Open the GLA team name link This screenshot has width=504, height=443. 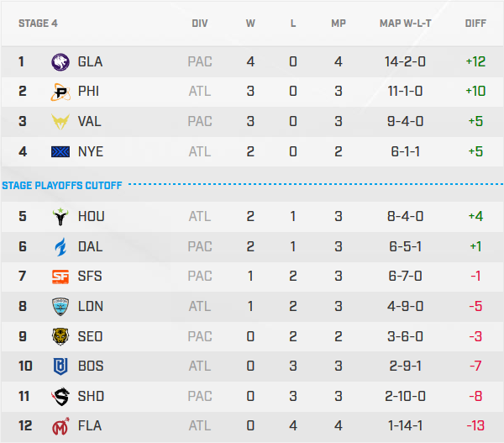90,61
